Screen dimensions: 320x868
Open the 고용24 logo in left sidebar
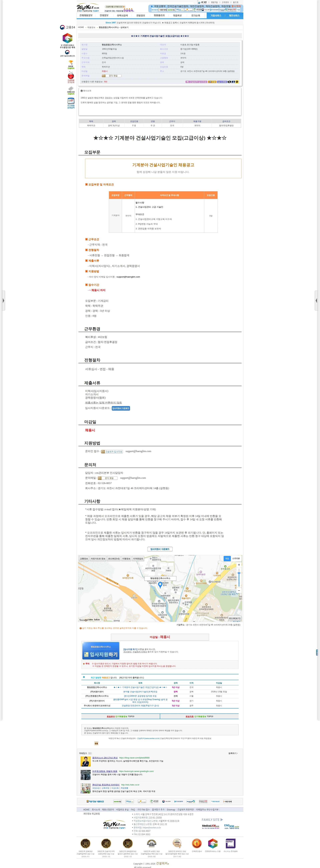click(x=67, y=27)
